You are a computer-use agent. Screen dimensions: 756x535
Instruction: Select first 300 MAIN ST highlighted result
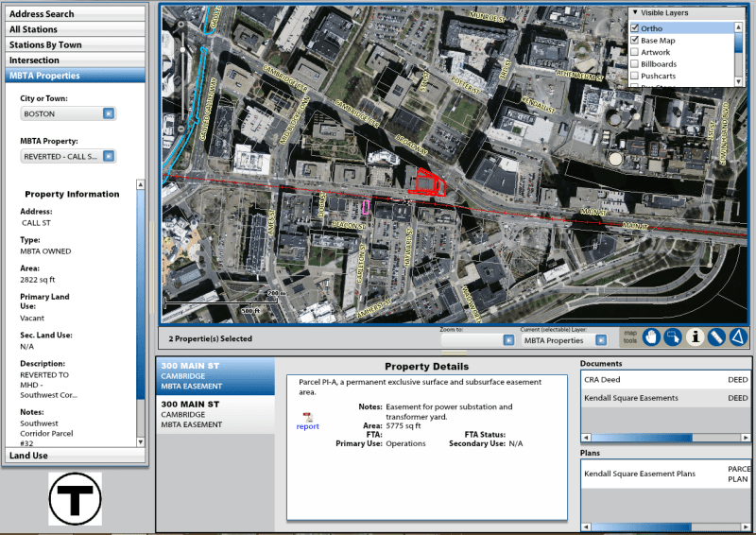click(215, 376)
